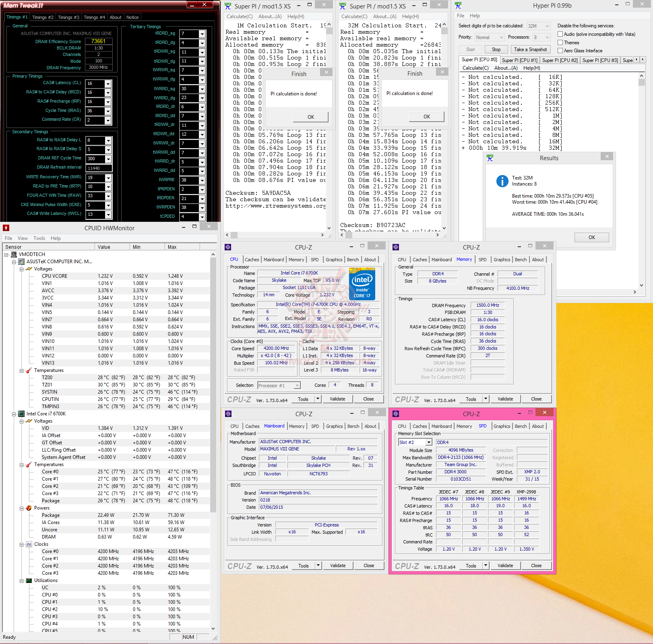
Task: Click Validate in the CPU-Z SPD window
Action: click(x=505, y=566)
